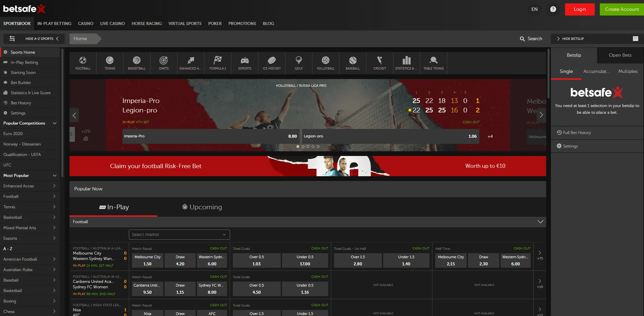
Task: Pick Melbourne City Match Result 1.50
Action: point(147,261)
